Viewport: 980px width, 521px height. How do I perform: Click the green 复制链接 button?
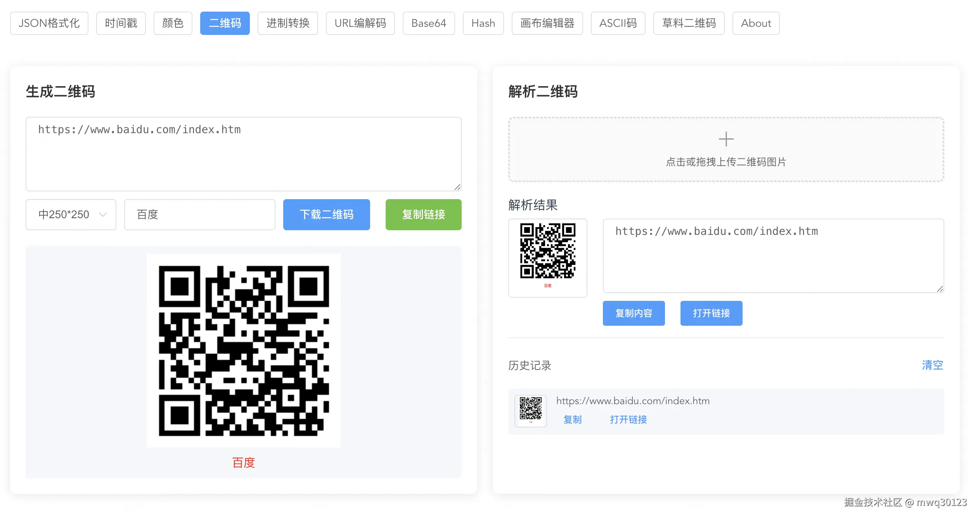tap(424, 215)
